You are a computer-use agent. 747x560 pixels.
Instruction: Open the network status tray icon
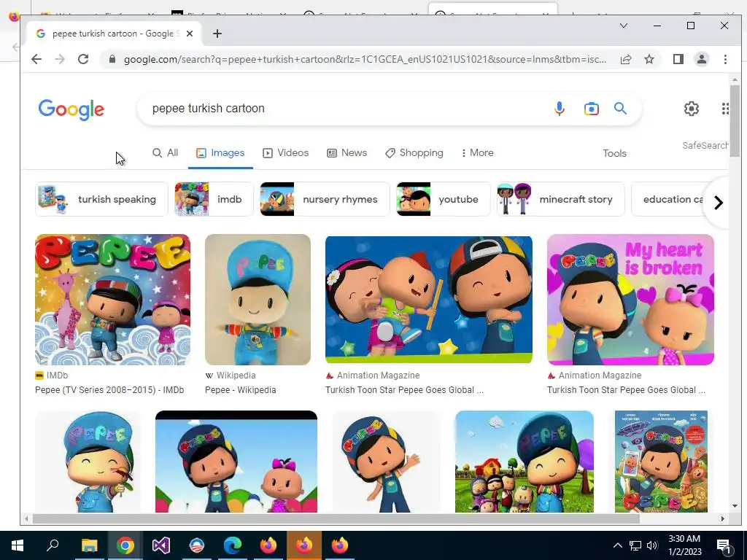click(x=635, y=545)
